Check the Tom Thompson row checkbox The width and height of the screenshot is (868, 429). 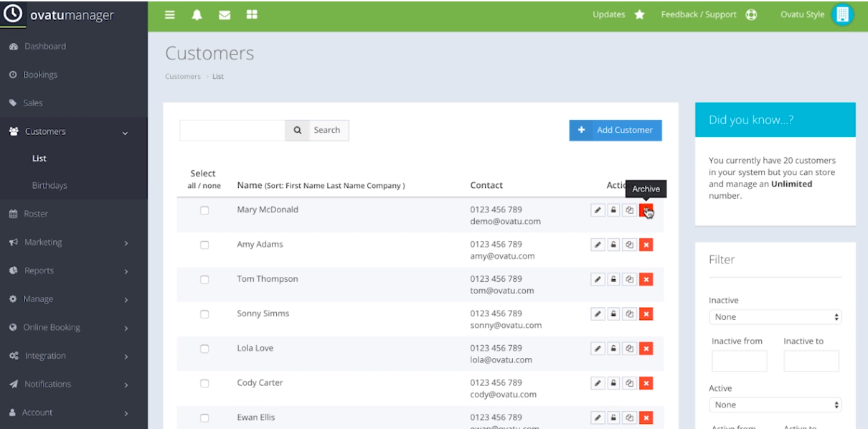pos(204,279)
